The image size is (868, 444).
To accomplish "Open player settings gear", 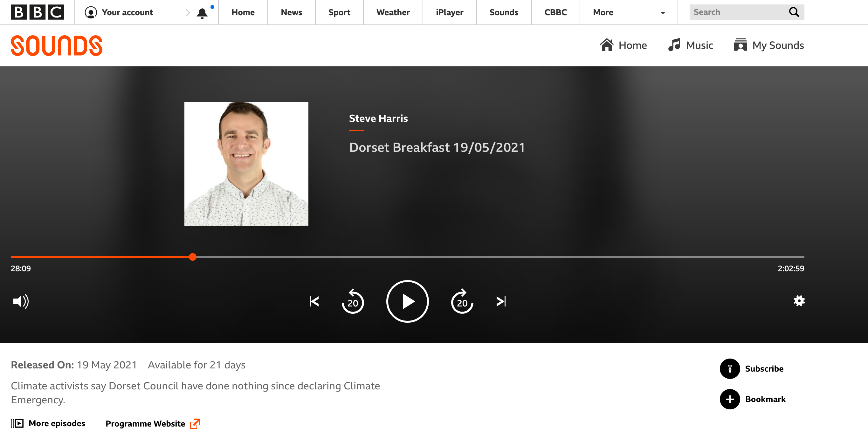I will 799,300.
